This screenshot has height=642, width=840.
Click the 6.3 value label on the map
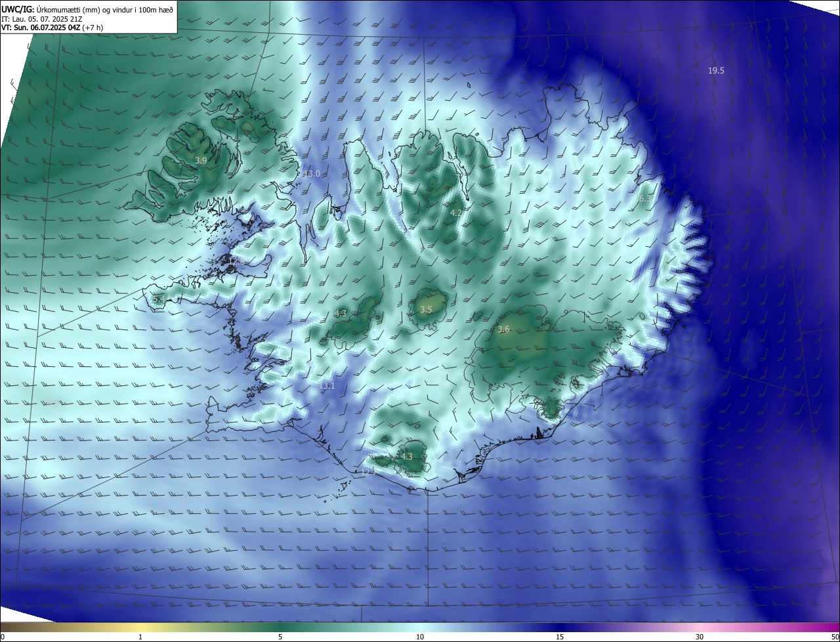[x=645, y=199]
